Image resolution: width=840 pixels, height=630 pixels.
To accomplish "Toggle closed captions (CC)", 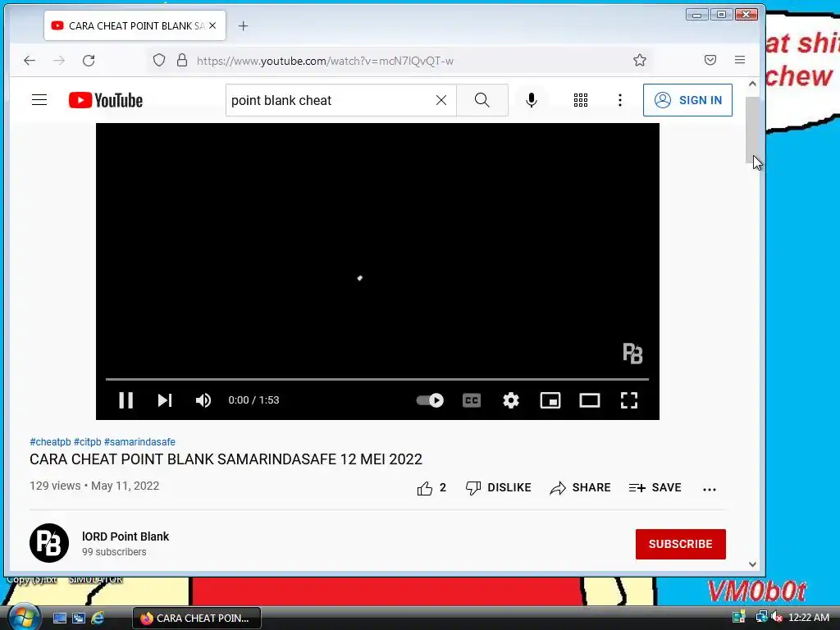I will [x=472, y=400].
